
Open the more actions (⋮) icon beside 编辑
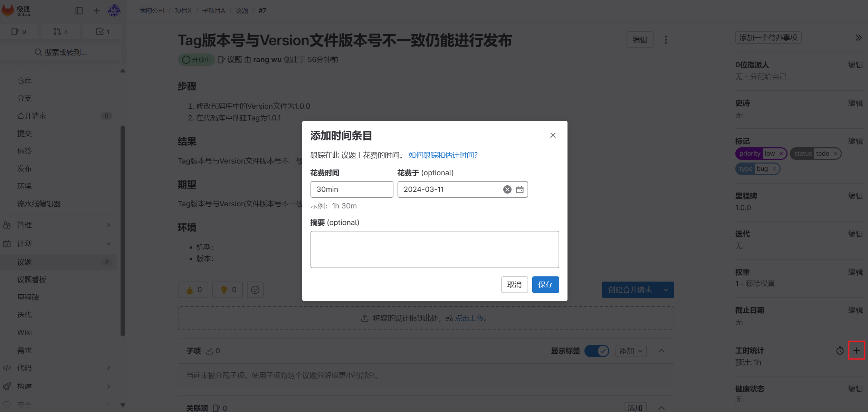click(666, 40)
